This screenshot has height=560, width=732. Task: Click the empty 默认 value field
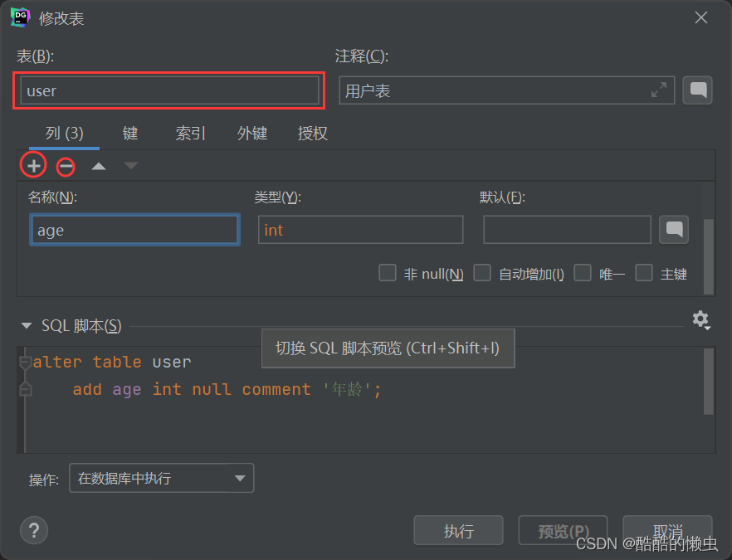[x=567, y=230]
